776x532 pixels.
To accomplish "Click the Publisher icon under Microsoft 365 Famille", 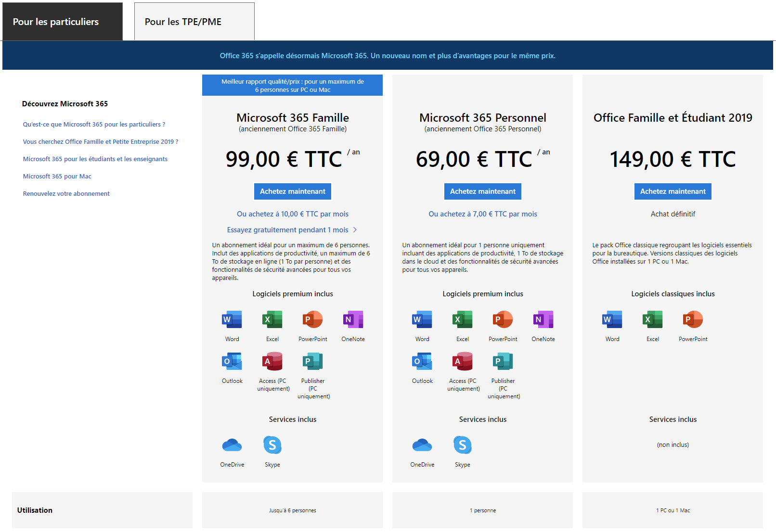I will [313, 361].
